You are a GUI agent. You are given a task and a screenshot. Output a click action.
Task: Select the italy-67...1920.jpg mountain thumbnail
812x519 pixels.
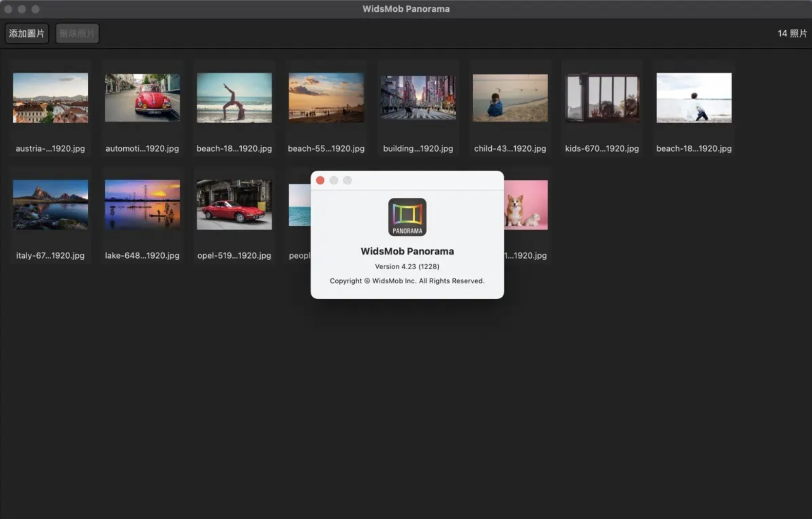(50, 205)
